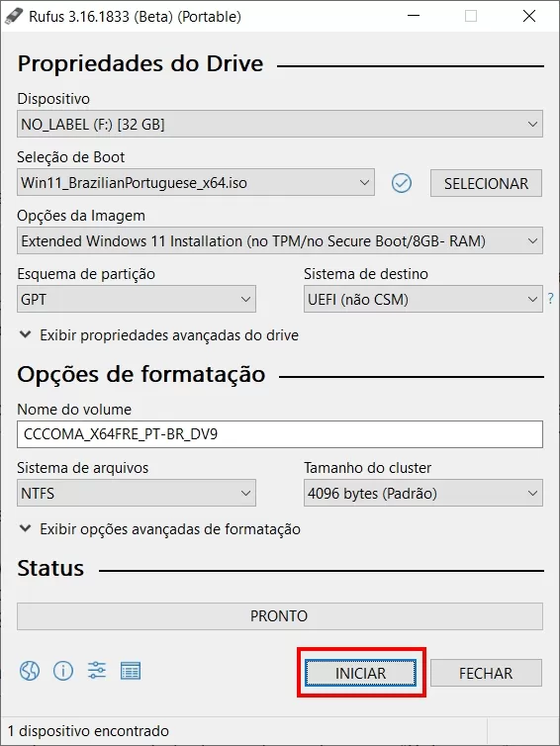
Task: Click the Rufus USB icon in the title bar
Action: (13, 16)
